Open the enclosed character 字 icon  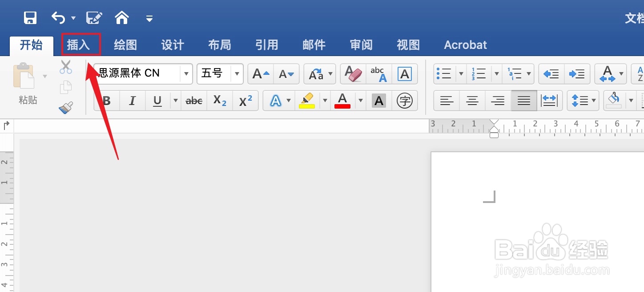[x=405, y=101]
